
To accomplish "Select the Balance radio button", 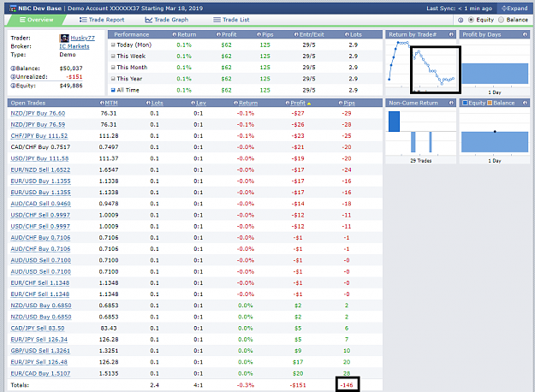I will (502, 20).
